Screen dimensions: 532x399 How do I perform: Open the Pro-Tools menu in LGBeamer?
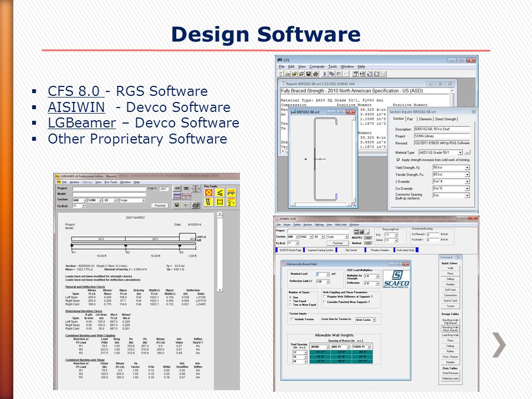pos(111,182)
